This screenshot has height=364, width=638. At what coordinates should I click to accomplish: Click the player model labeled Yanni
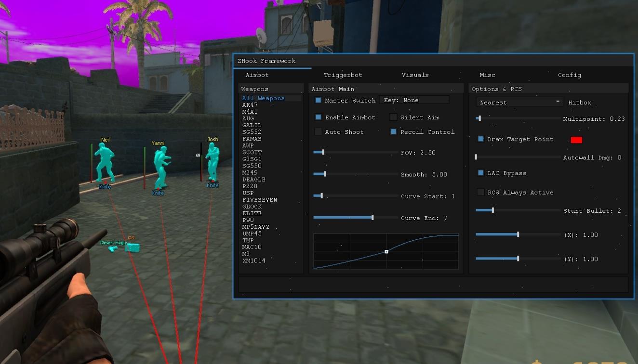pos(162,168)
